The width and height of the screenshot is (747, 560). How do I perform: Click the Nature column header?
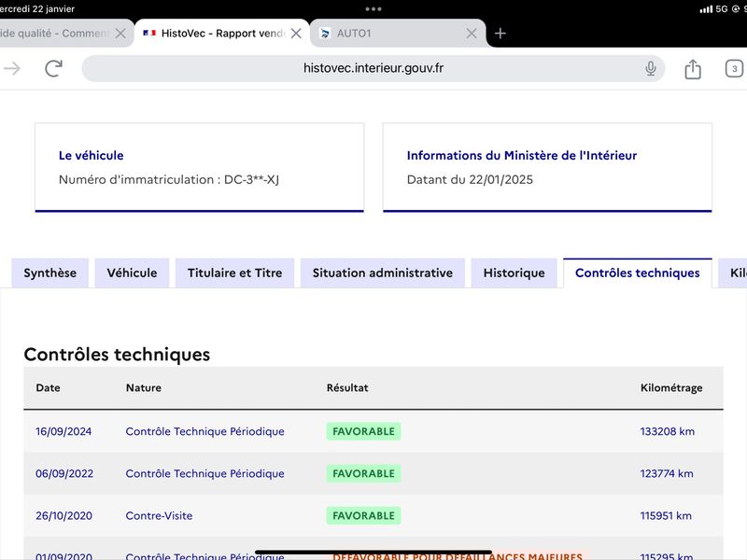point(144,387)
